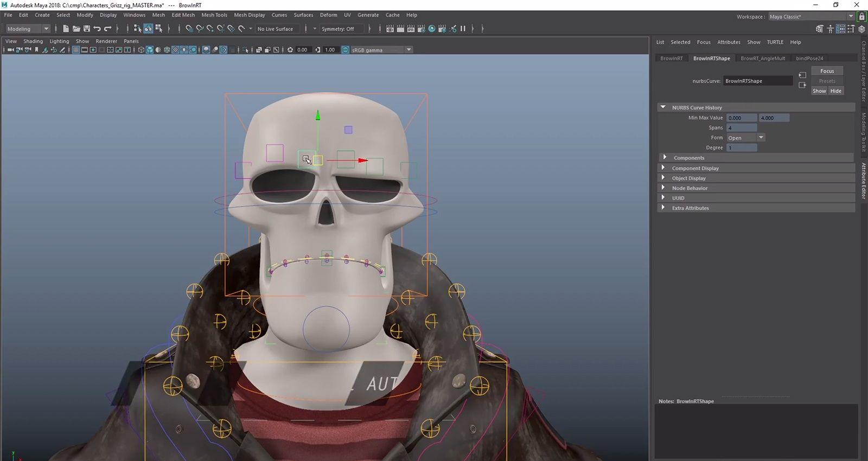
Task: Click the Focus button
Action: click(x=827, y=71)
